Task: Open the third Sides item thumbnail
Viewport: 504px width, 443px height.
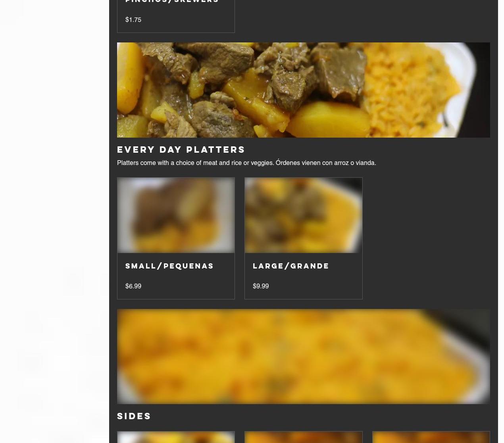Action: click(x=431, y=437)
